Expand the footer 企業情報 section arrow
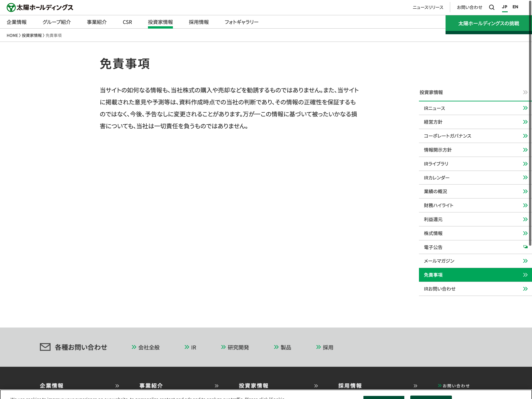This screenshot has height=399, width=532. coord(117,386)
